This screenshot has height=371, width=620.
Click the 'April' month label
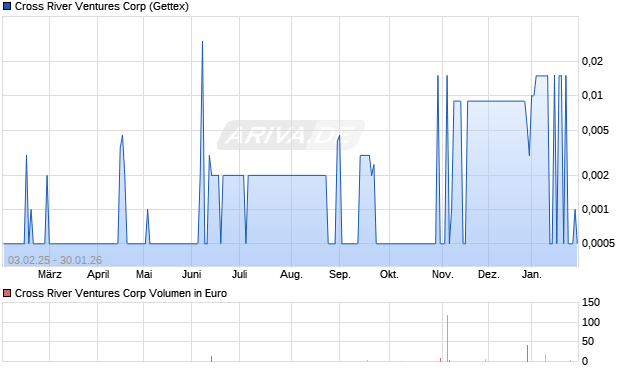pyautogui.click(x=98, y=274)
